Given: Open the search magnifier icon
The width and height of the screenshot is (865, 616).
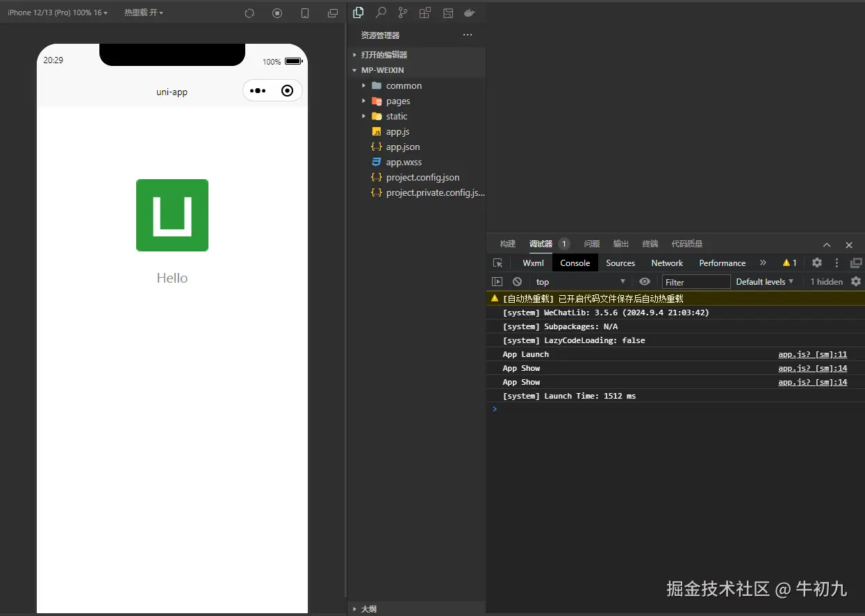Looking at the screenshot, I should point(381,13).
